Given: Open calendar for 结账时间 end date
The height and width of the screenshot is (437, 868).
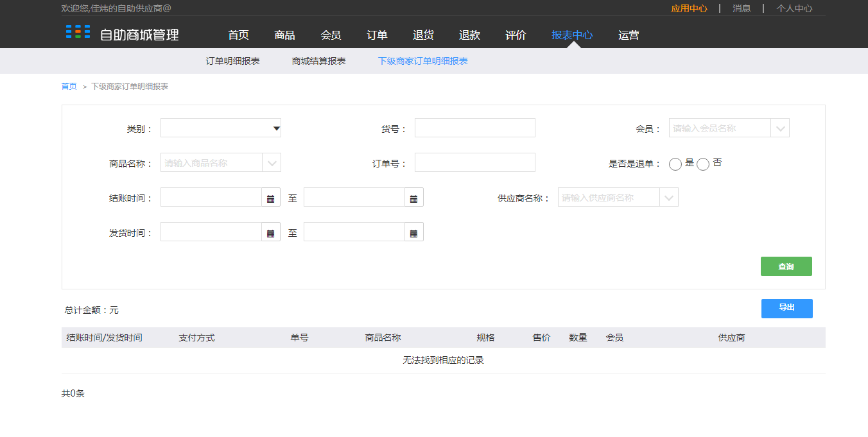Looking at the screenshot, I should [x=414, y=198].
